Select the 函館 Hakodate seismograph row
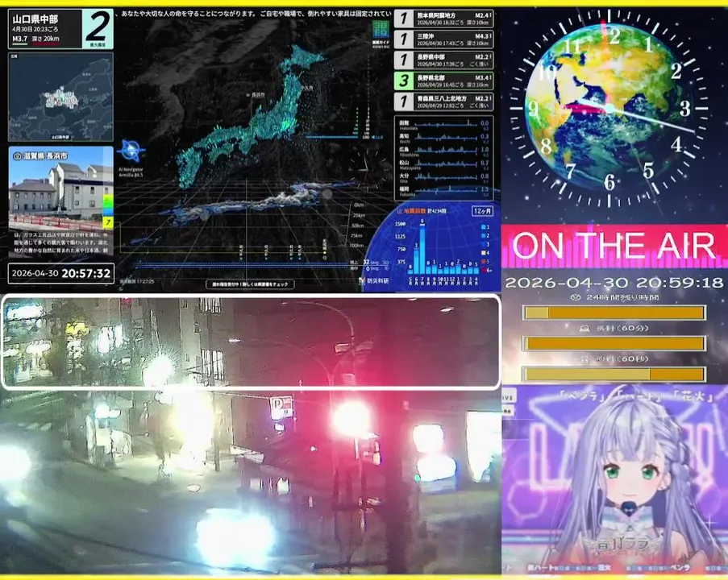The height and width of the screenshot is (580, 728). (444, 125)
